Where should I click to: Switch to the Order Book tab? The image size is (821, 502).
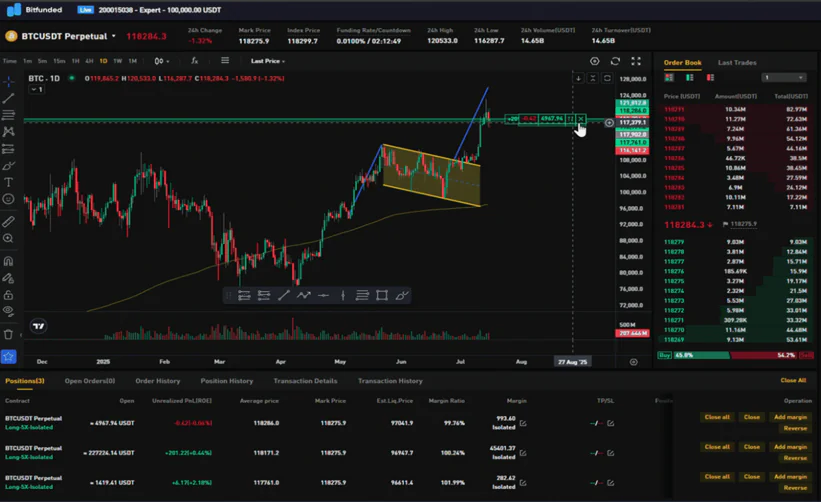pos(682,62)
